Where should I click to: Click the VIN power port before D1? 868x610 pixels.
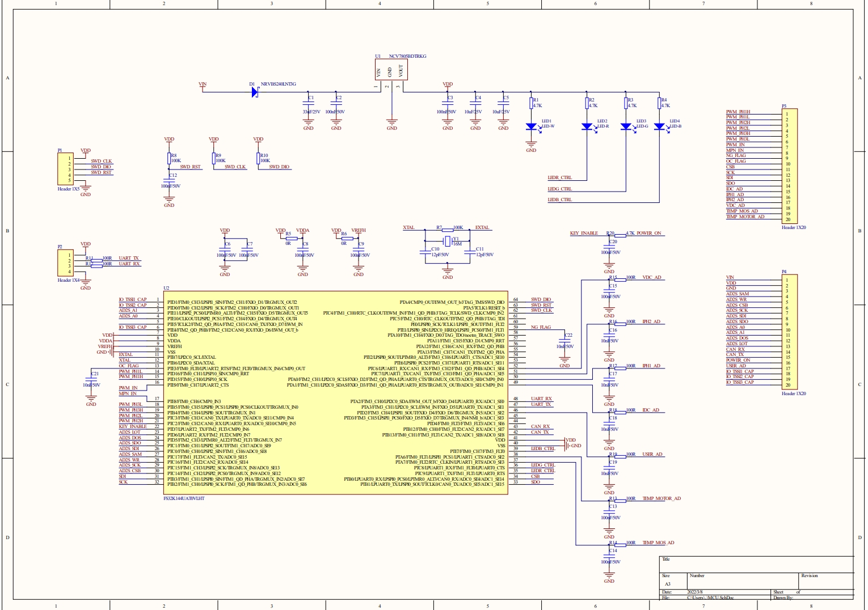coord(203,86)
